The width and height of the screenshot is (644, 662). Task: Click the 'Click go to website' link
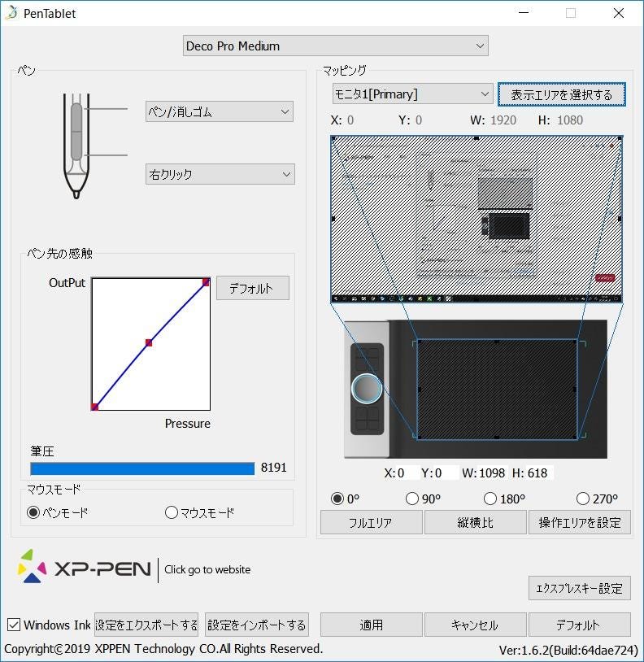pyautogui.click(x=207, y=569)
